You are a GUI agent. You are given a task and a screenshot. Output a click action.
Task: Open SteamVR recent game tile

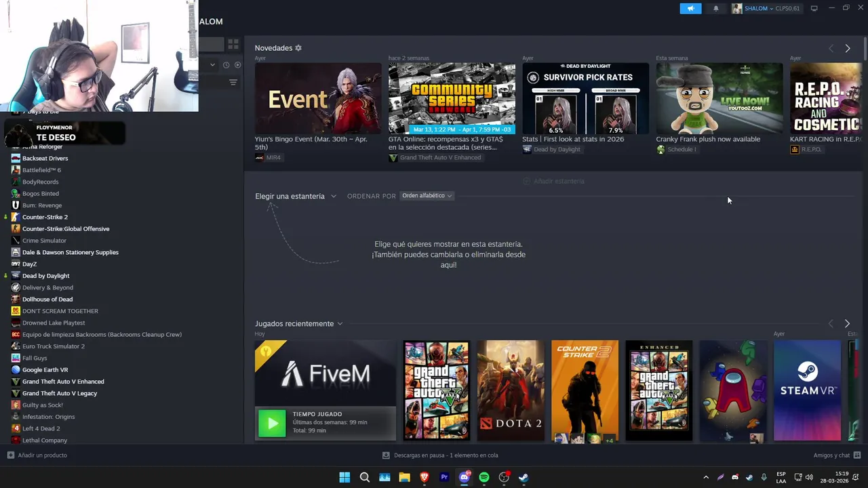pos(807,390)
